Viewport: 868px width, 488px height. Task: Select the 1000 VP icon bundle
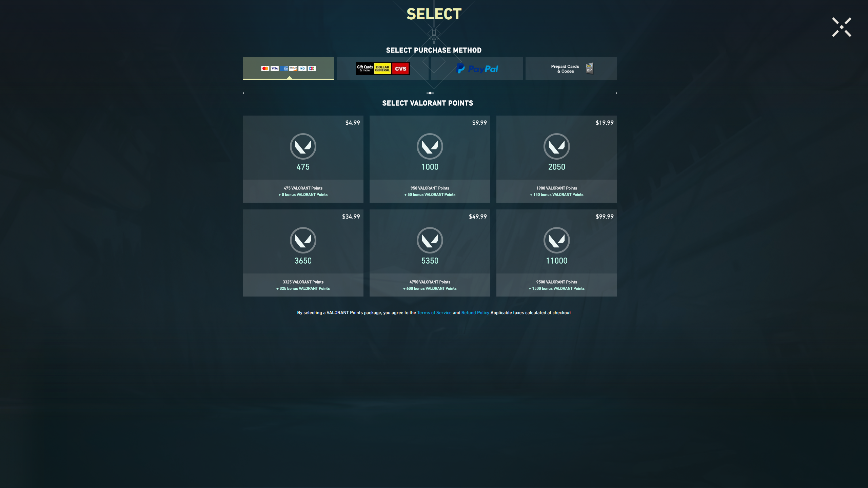click(429, 158)
